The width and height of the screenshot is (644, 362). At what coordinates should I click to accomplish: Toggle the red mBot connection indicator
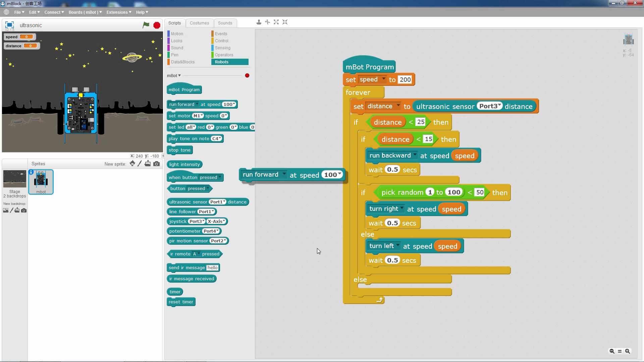pyautogui.click(x=247, y=75)
